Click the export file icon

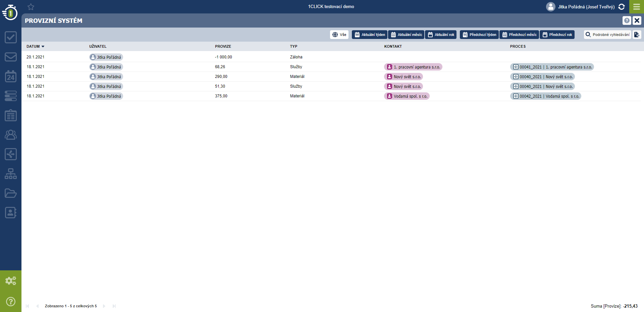[x=637, y=35]
